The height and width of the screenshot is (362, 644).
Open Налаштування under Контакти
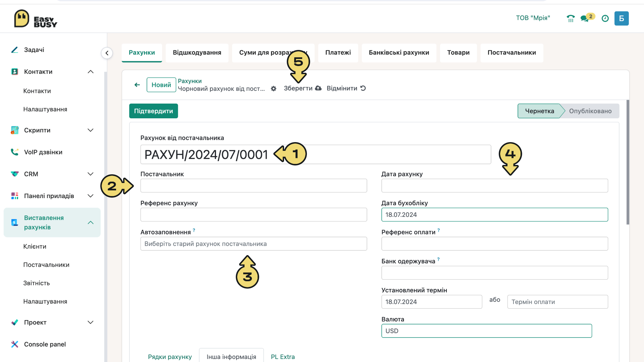tap(45, 109)
